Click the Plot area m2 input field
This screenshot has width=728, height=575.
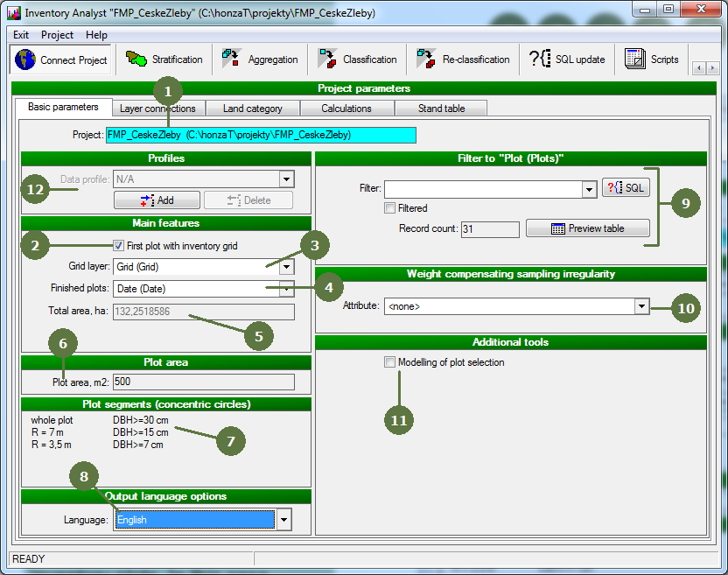point(203,382)
